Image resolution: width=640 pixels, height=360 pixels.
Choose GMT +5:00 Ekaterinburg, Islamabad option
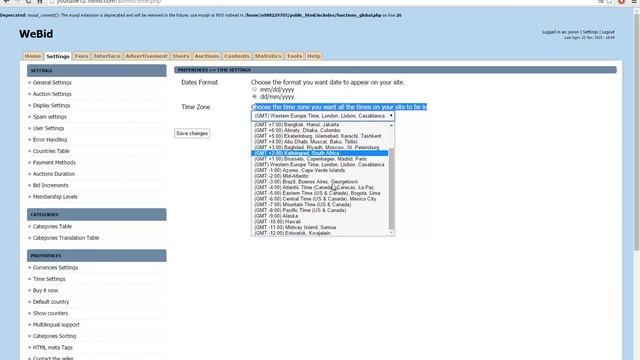(x=320, y=136)
